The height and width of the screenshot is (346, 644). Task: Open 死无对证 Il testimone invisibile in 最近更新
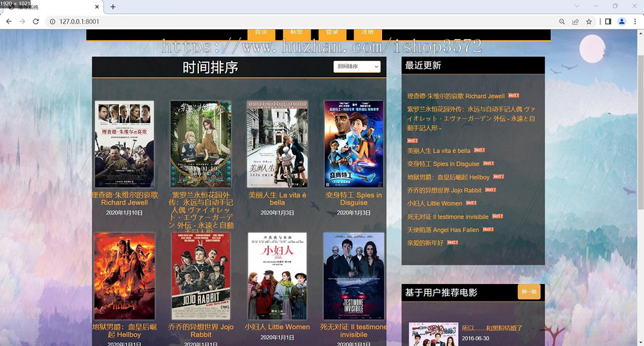click(x=448, y=217)
